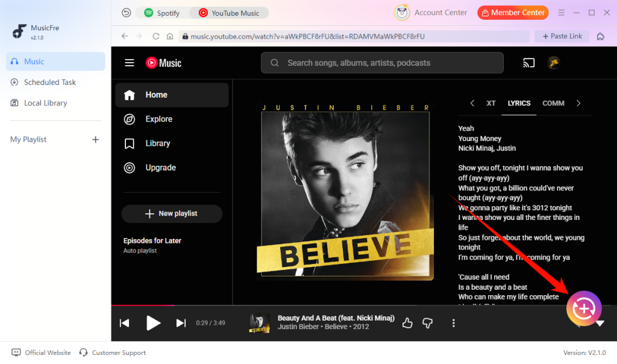Collapse the player with the down triangle
Screen dimensions: 617x364
point(600,324)
